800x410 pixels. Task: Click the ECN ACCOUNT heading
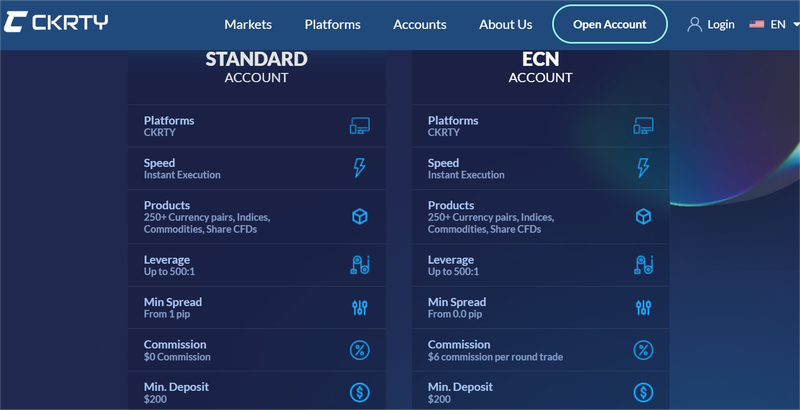(540, 67)
